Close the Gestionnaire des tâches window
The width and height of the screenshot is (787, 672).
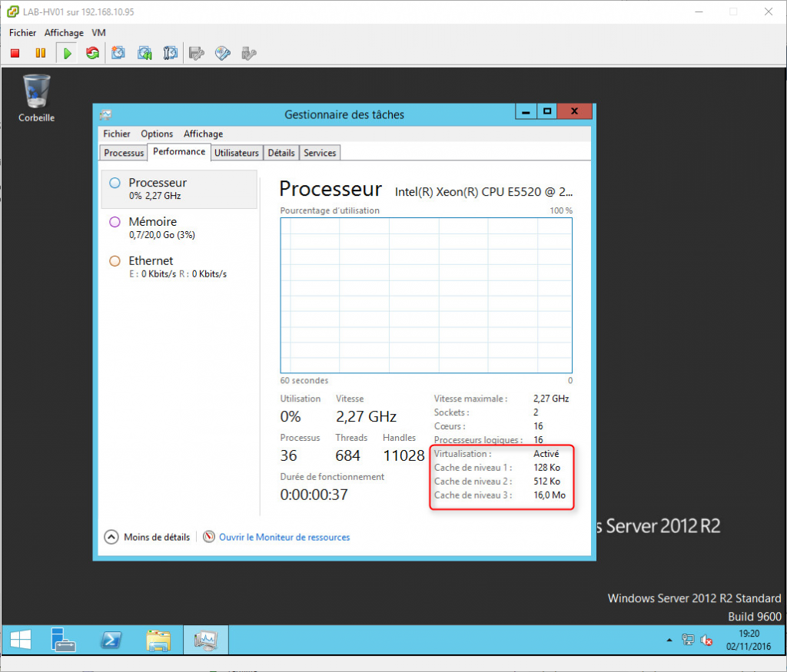tap(575, 111)
